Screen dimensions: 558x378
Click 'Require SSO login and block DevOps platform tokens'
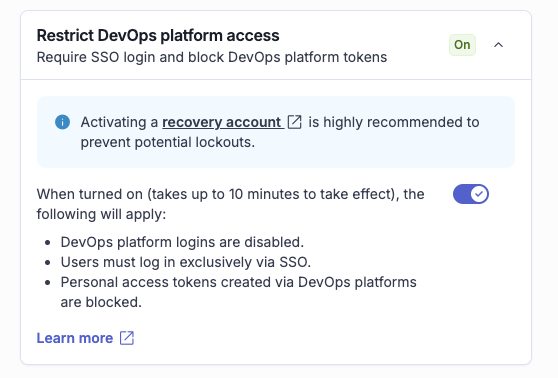[212, 57]
